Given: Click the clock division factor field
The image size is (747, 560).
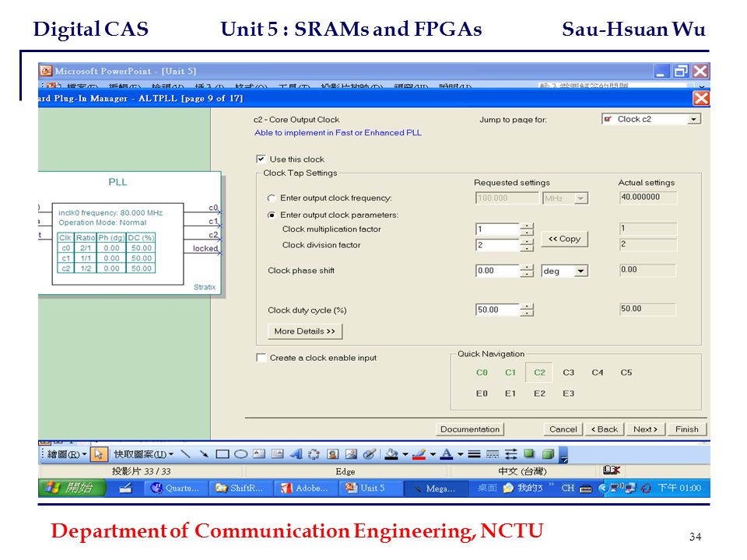Looking at the screenshot, I should (497, 245).
